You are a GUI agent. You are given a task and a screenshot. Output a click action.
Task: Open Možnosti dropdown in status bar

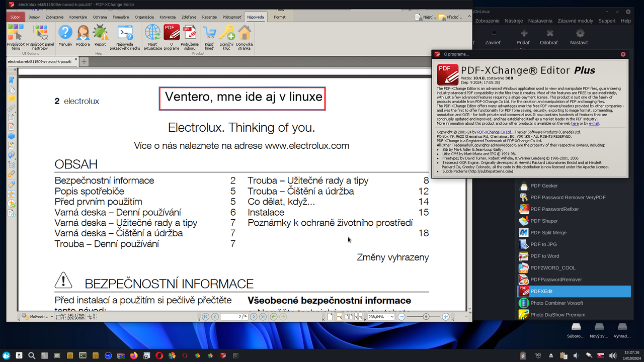38,317
